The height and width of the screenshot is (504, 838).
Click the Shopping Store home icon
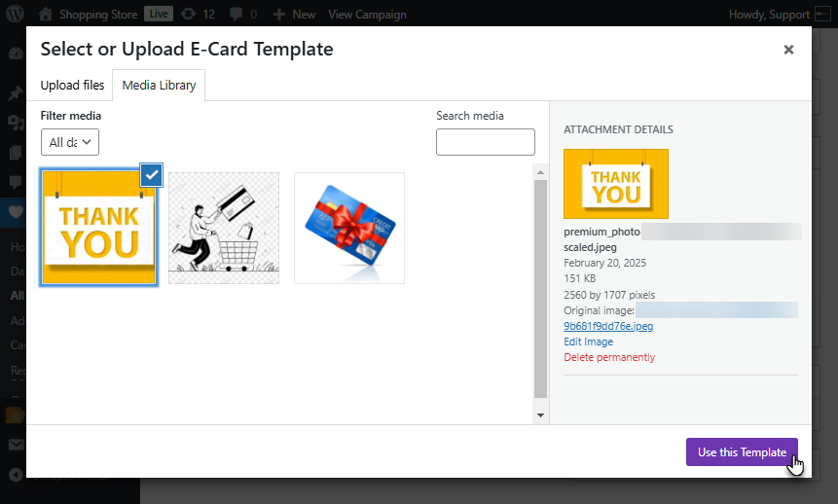(x=47, y=15)
